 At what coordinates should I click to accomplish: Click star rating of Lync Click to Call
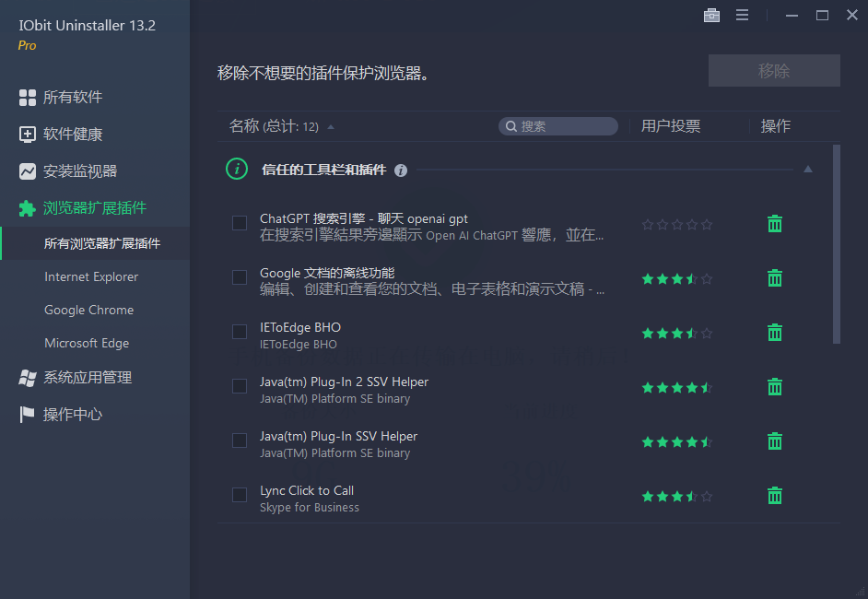click(677, 496)
